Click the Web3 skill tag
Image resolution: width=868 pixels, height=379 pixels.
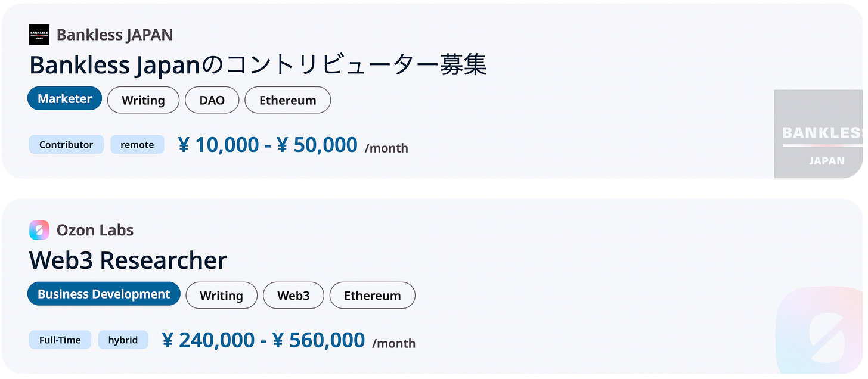tap(293, 296)
